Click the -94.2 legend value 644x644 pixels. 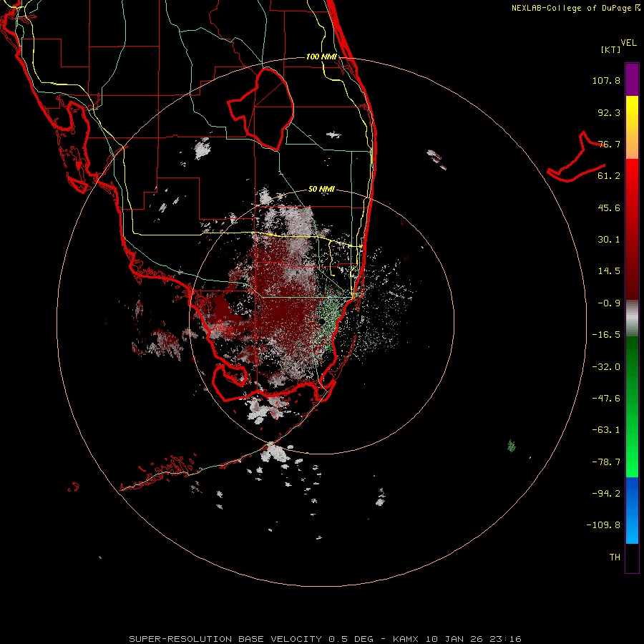coord(606,494)
